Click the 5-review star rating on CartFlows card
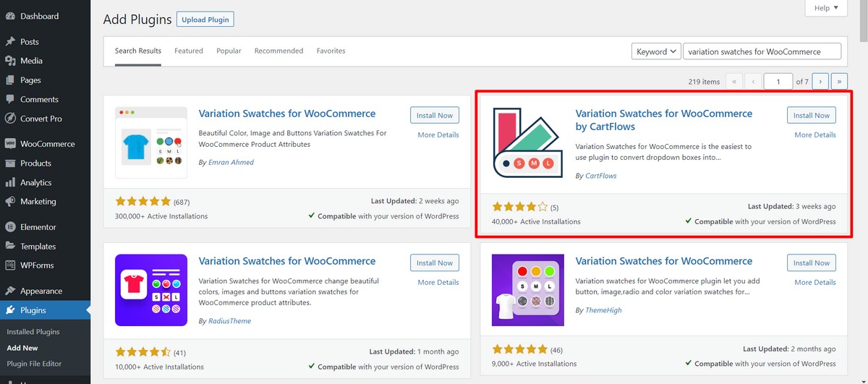 coord(520,207)
